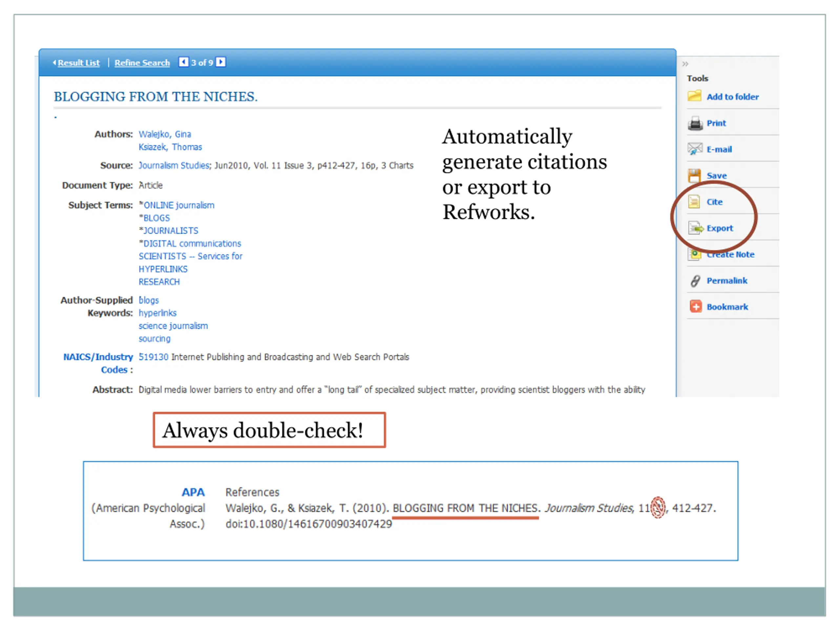Open subject term SCIENTISTS -- Services for
Screen dimensions: 840x630
190,256
